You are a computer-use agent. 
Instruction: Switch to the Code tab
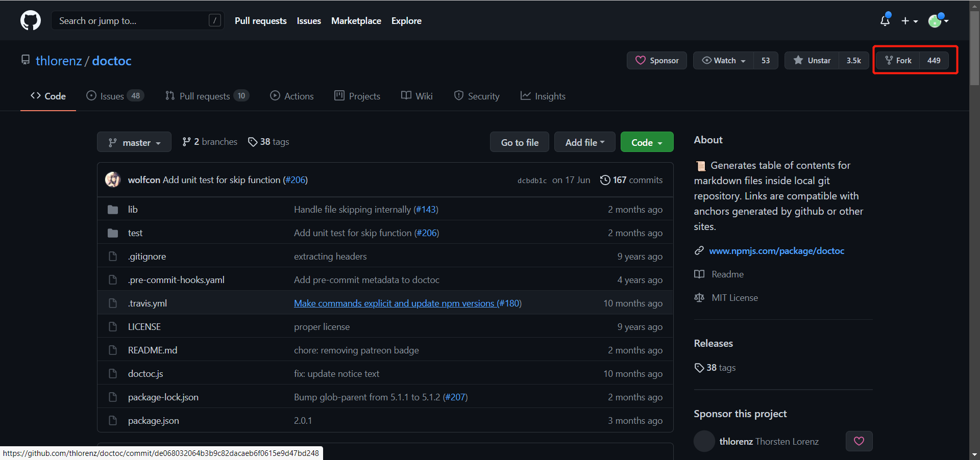tap(48, 96)
